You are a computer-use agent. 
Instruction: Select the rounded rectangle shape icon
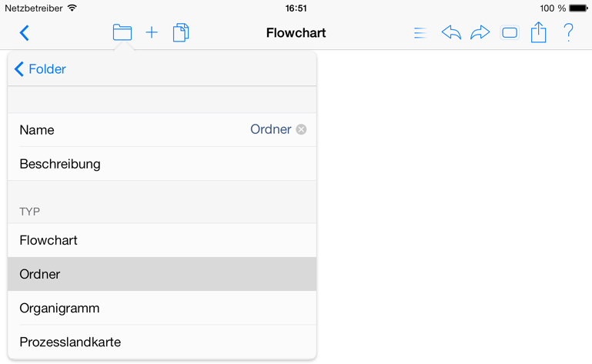510,33
